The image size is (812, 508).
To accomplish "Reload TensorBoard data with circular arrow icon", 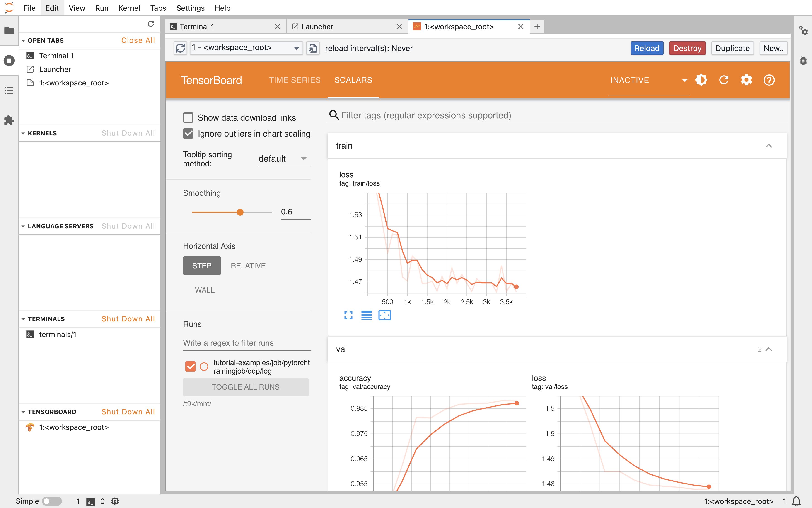I will pos(724,80).
